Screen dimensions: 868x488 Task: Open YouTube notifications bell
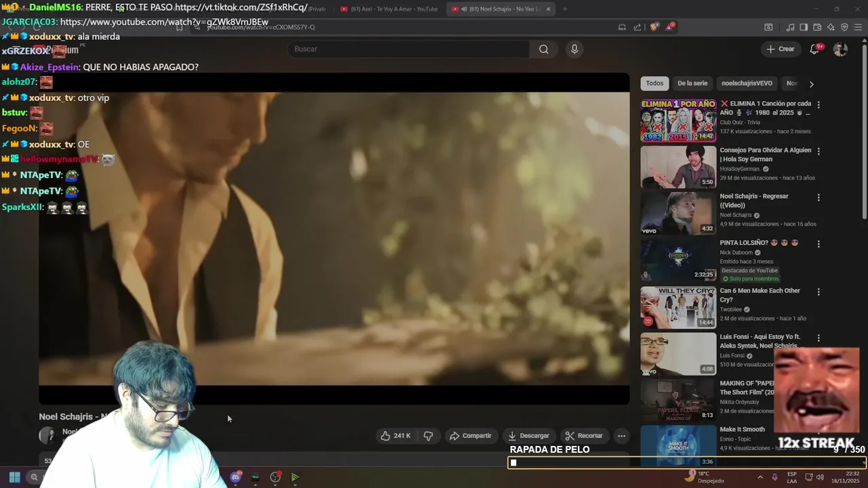point(815,49)
